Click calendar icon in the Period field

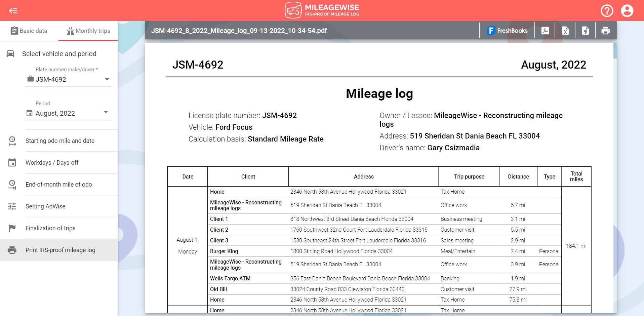click(30, 113)
